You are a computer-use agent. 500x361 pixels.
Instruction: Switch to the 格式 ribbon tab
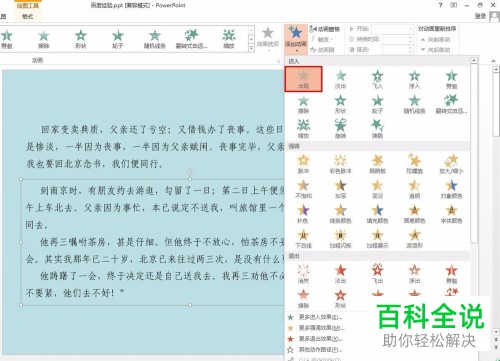(x=27, y=16)
